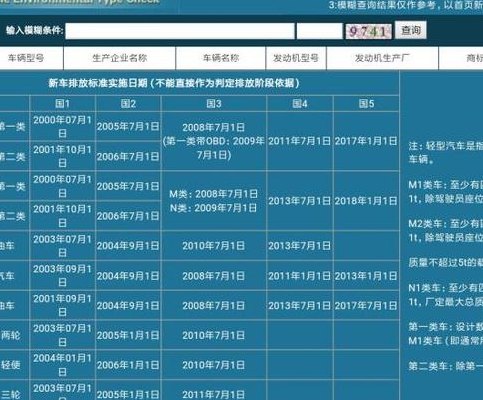Click the 输入模糊条件 search input field
Viewport: 483px width, 400px height.
[x=180, y=31]
